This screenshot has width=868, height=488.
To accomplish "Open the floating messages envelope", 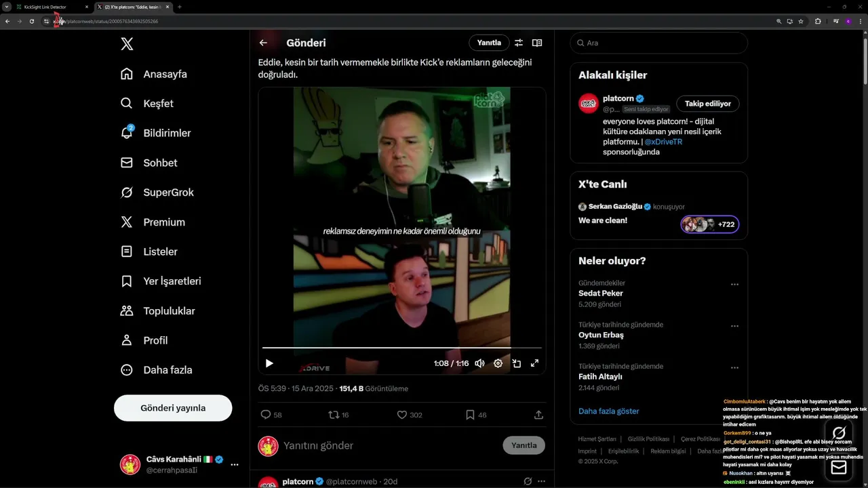I will point(839,468).
